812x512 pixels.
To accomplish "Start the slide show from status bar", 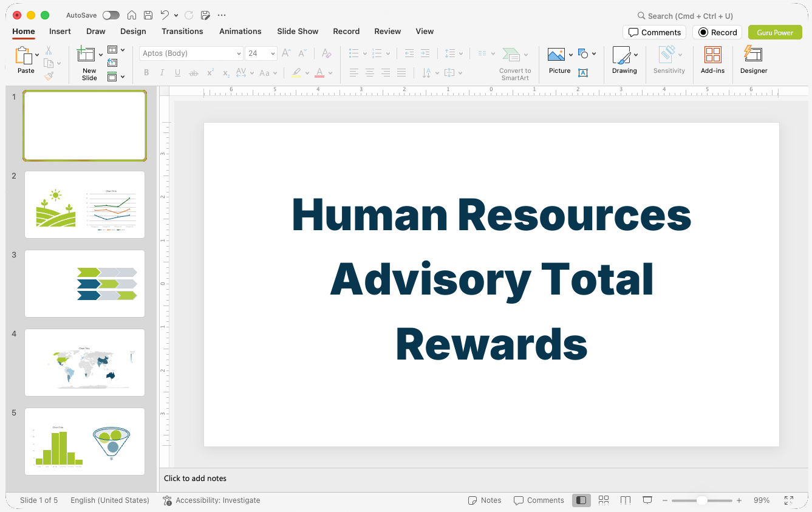I will [647, 500].
